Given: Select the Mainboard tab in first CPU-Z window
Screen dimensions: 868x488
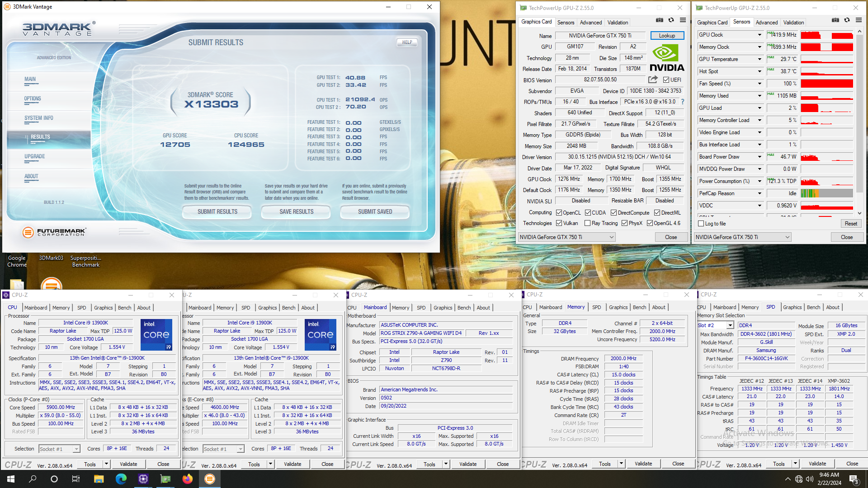Looking at the screenshot, I should coord(36,308).
